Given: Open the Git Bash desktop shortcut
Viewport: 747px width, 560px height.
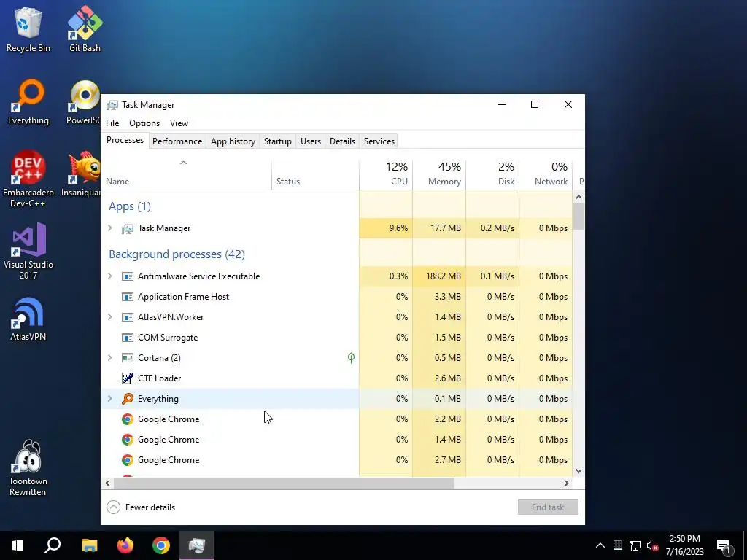Looking at the screenshot, I should coord(85,29).
